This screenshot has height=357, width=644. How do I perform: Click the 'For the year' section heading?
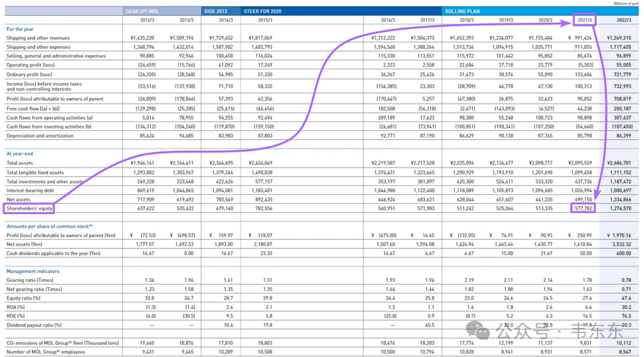[x=20, y=29]
